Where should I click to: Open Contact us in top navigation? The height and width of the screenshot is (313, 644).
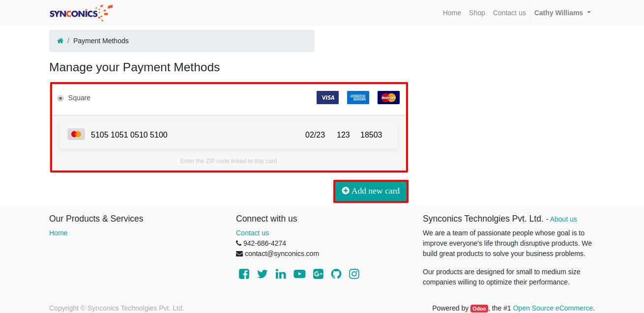tap(509, 13)
